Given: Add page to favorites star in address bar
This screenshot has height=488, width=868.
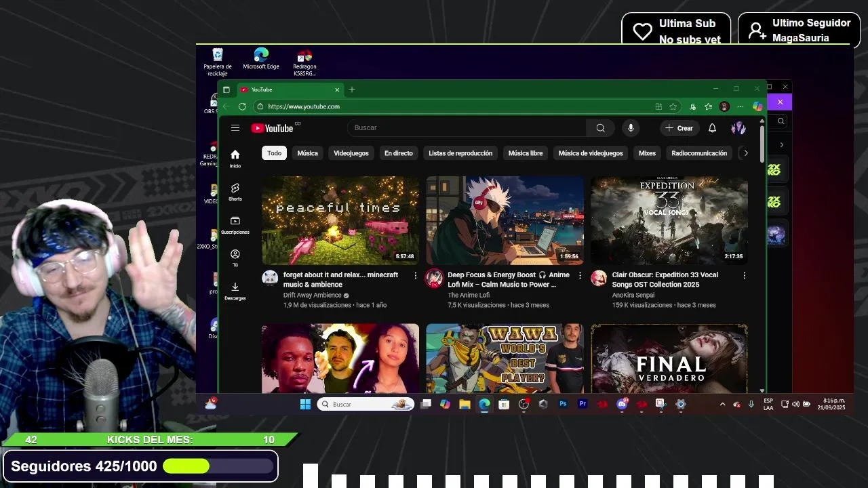Looking at the screenshot, I should pyautogui.click(x=673, y=106).
